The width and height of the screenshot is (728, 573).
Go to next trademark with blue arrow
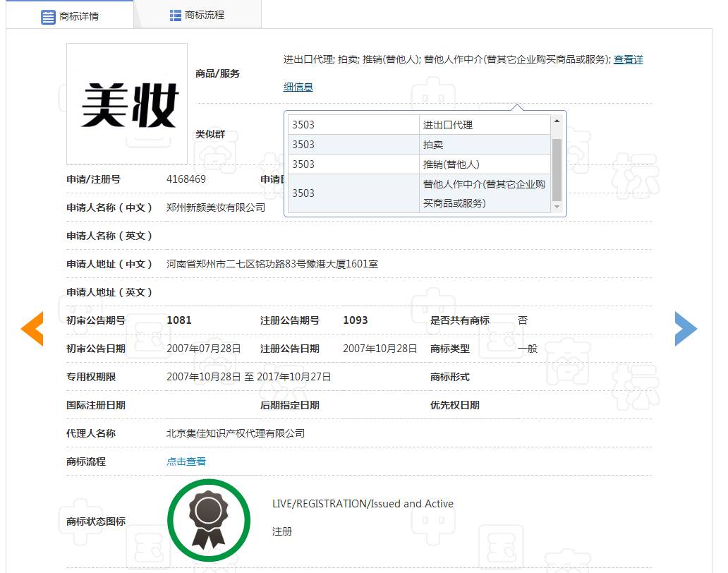coord(685,329)
